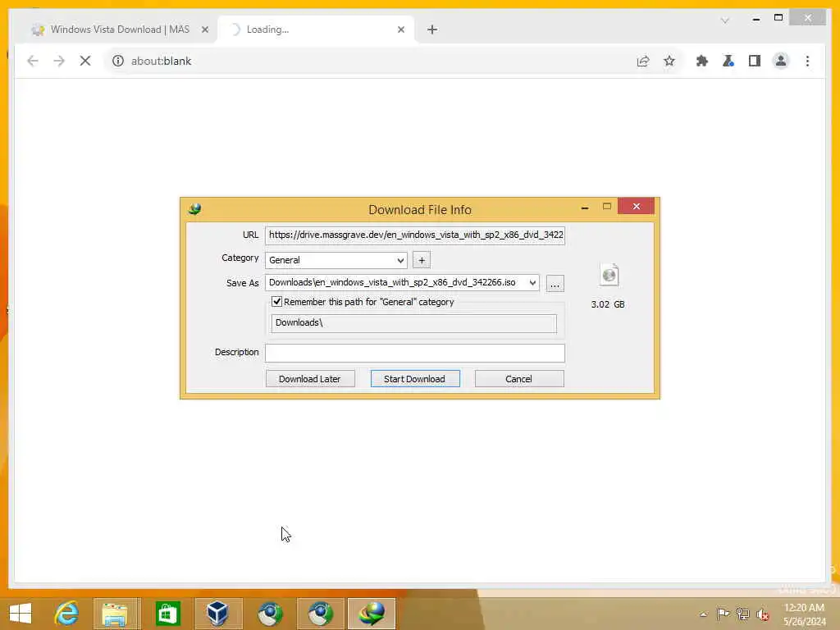The image size is (840, 630).
Task: Open the tab search chevron
Action: (x=725, y=21)
